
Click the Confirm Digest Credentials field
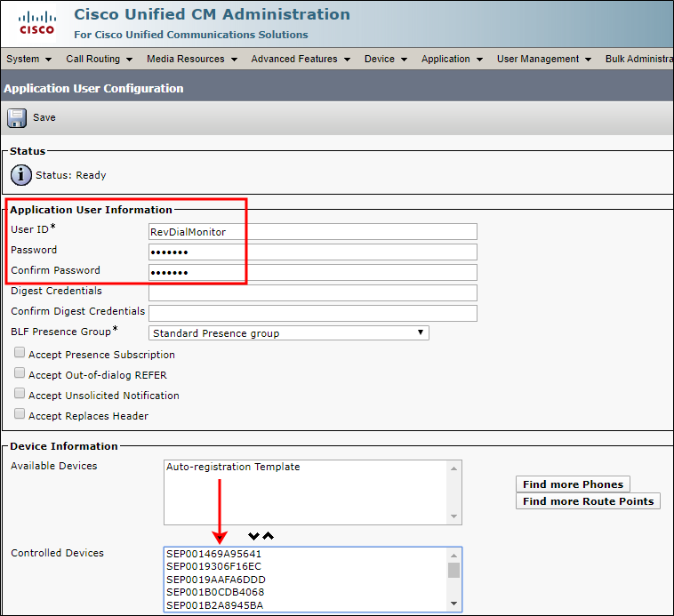click(x=312, y=313)
